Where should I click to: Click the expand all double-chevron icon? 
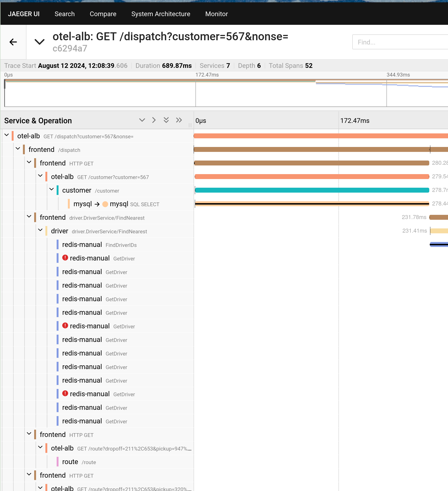pyautogui.click(x=166, y=120)
